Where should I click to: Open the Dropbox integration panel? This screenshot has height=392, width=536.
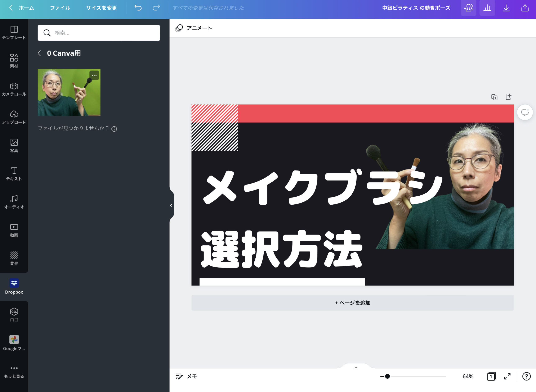coord(14,287)
